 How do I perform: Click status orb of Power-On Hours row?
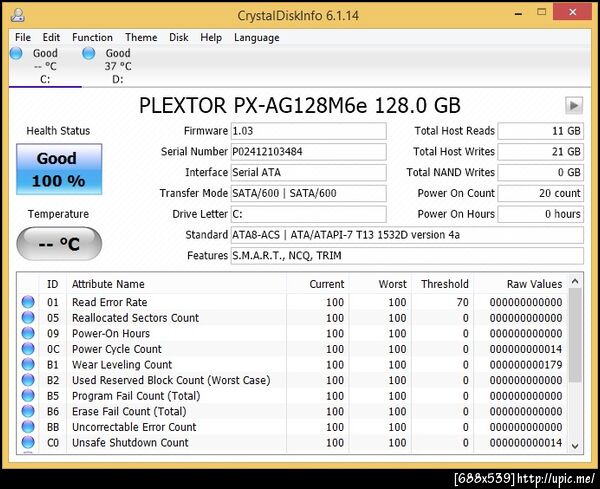point(28,333)
